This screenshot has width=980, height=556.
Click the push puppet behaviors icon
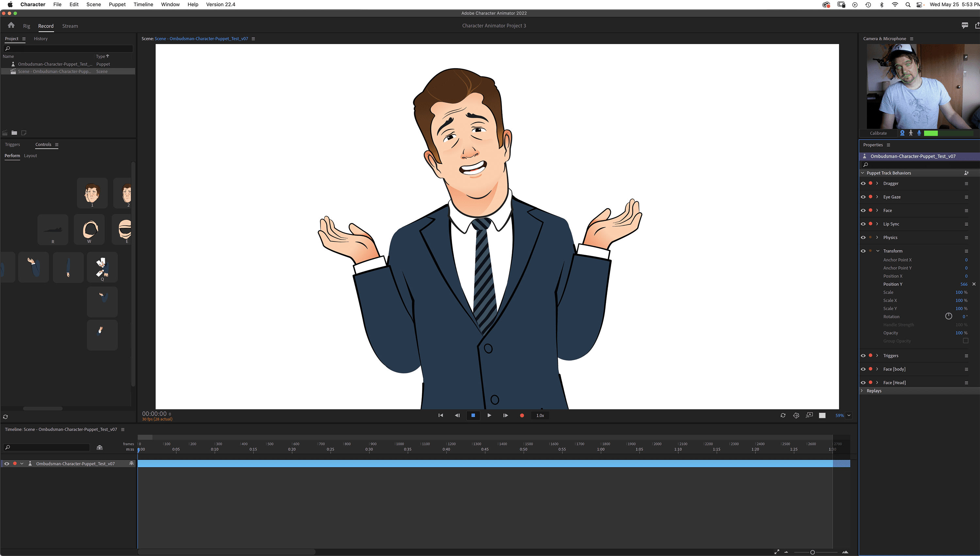pos(966,173)
